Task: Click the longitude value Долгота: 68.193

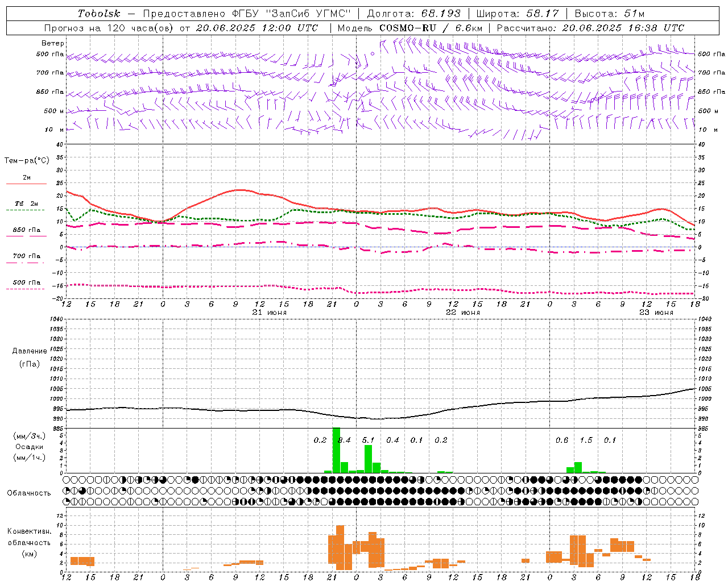Action: tap(413, 14)
